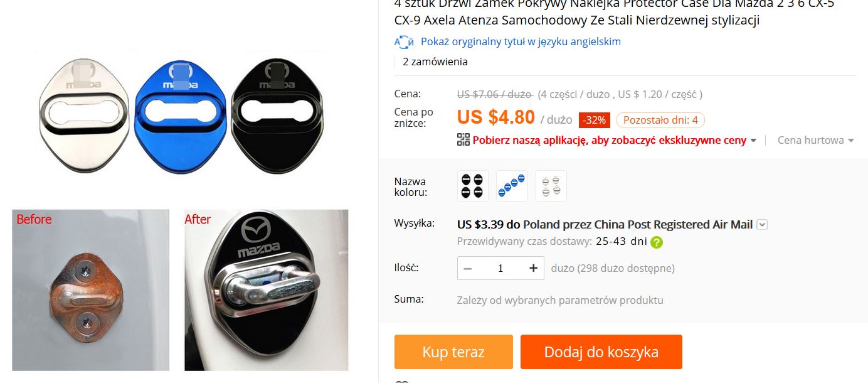
Task: Open the Before rusty latch thumbnail
Action: tap(91, 290)
